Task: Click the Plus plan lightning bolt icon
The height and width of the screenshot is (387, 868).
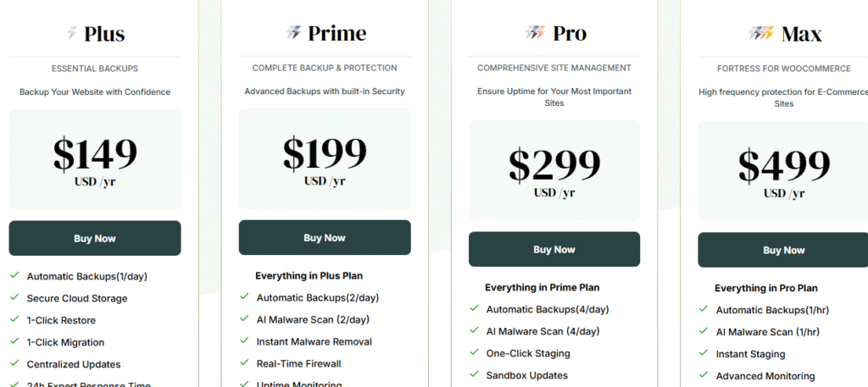Action: [x=72, y=33]
